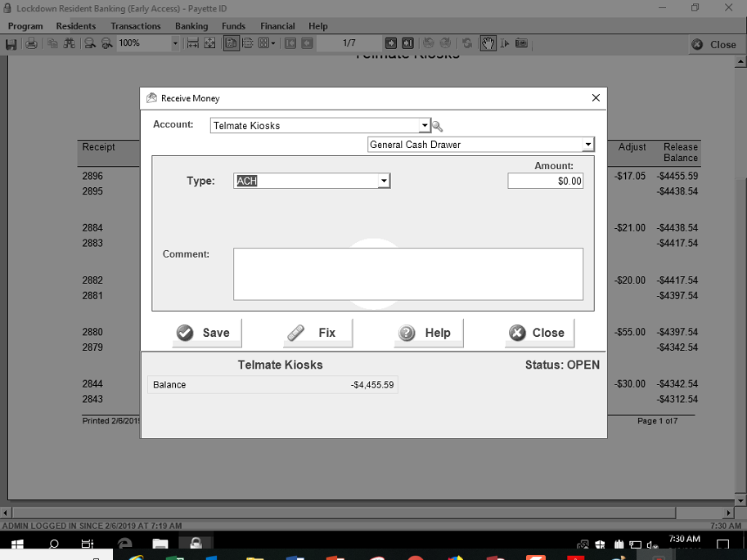This screenshot has width=747, height=560.
Task: Expand the multi-page view dropdown arrow
Action: [273, 43]
